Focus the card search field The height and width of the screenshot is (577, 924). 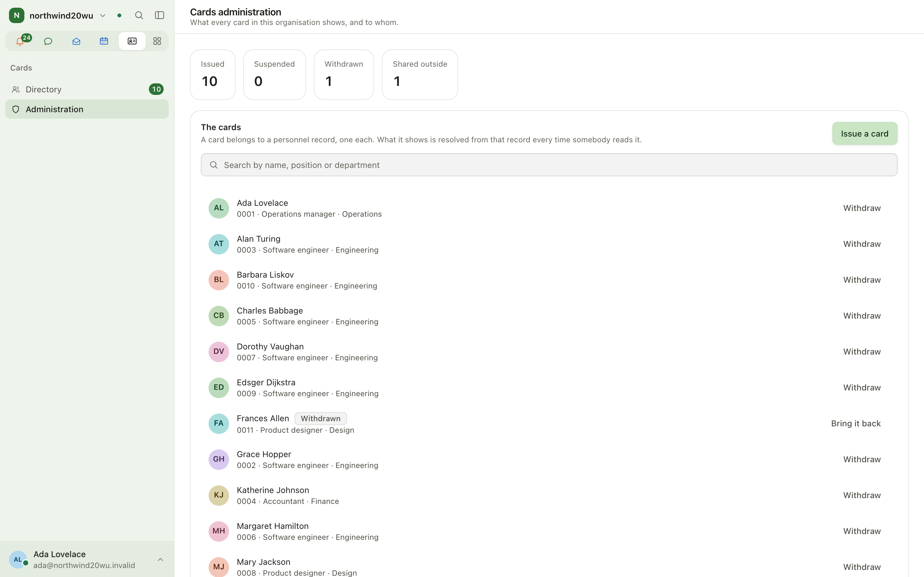(x=549, y=165)
